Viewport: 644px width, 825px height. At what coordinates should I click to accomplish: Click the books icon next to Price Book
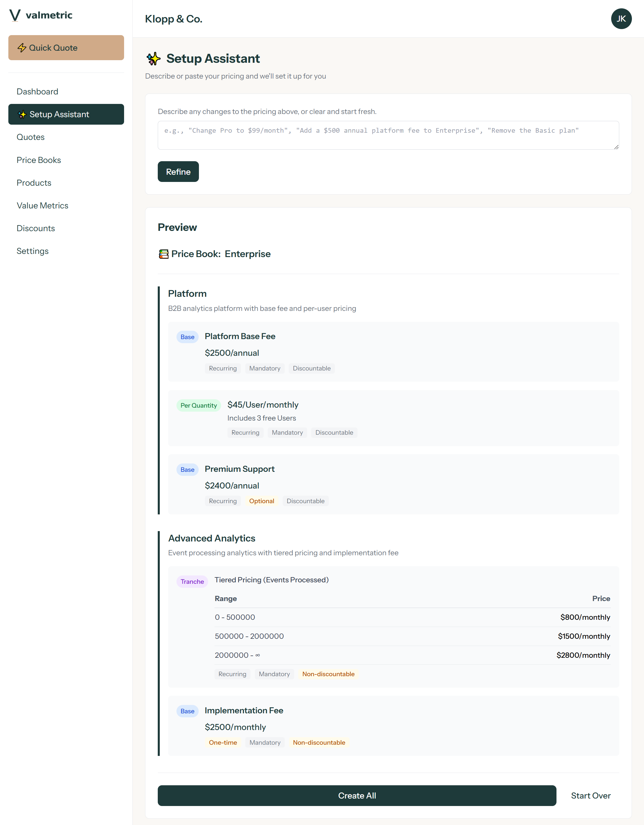[x=163, y=254]
